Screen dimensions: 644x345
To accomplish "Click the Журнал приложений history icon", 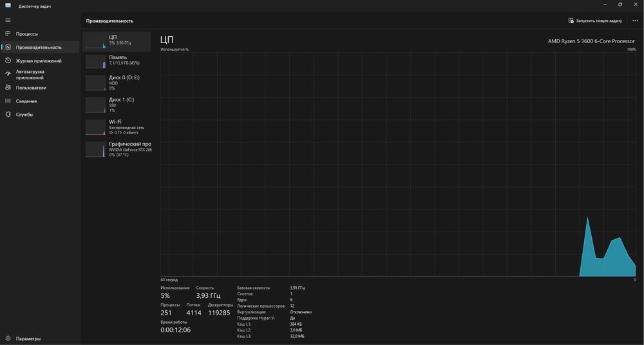I will (8, 61).
